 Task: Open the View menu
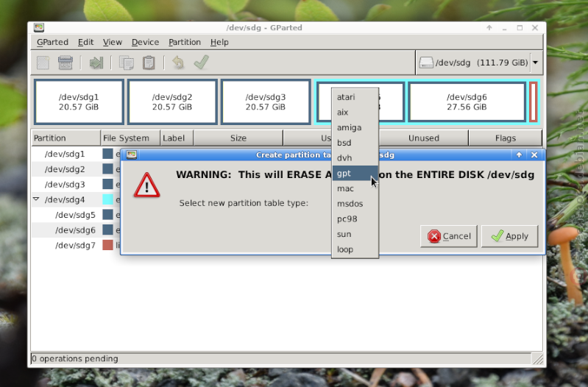[x=113, y=42]
